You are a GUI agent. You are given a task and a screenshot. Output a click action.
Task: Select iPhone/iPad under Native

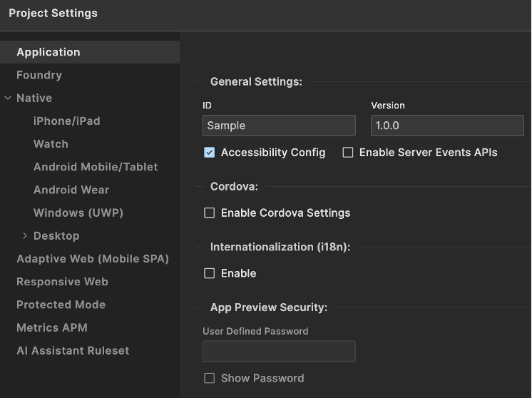click(66, 121)
